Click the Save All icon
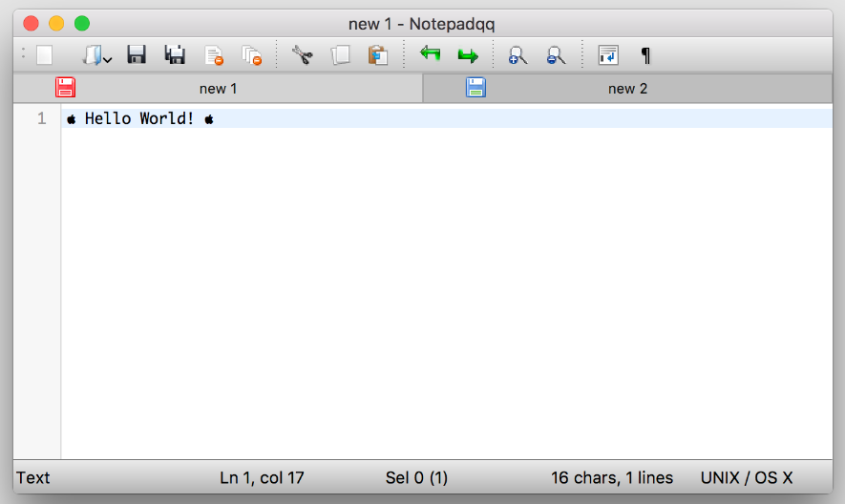The width and height of the screenshot is (845, 504). pos(175,55)
